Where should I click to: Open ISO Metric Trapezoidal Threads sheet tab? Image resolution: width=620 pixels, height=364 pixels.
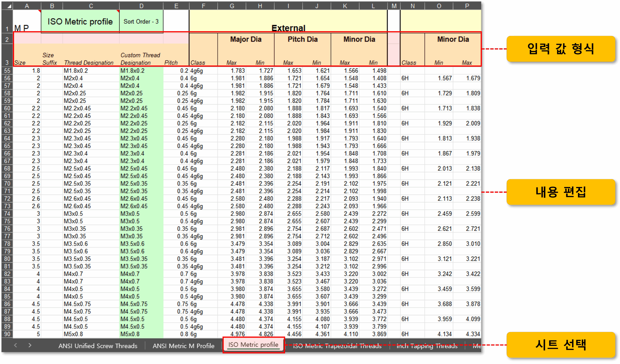coord(337,346)
